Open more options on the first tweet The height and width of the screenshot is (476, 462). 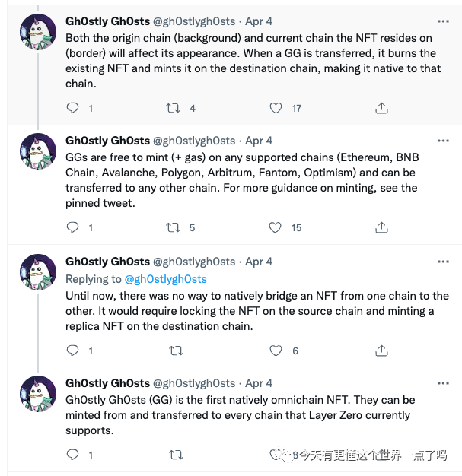coord(442,21)
